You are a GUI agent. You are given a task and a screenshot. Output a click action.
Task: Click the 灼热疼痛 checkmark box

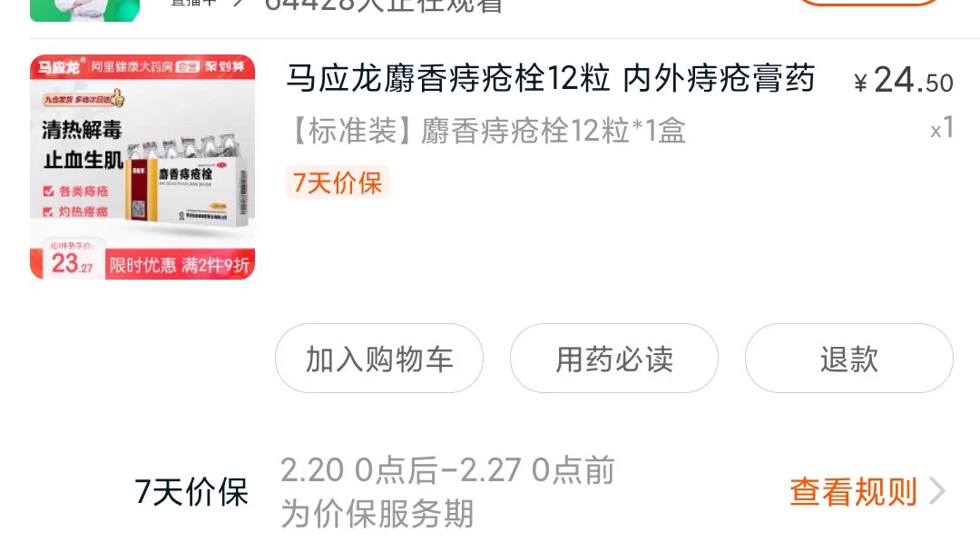click(48, 212)
